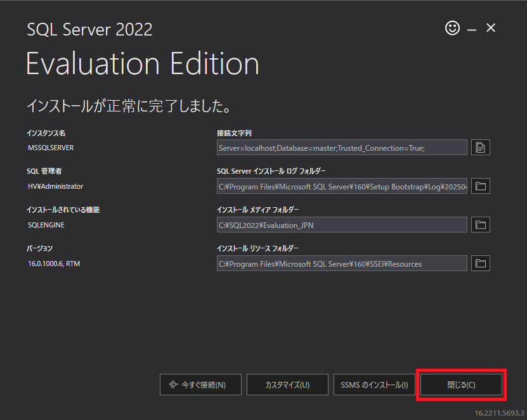This screenshot has height=420, width=527.
Task: Click the SQL Server 2022 title text
Action: [x=89, y=30]
